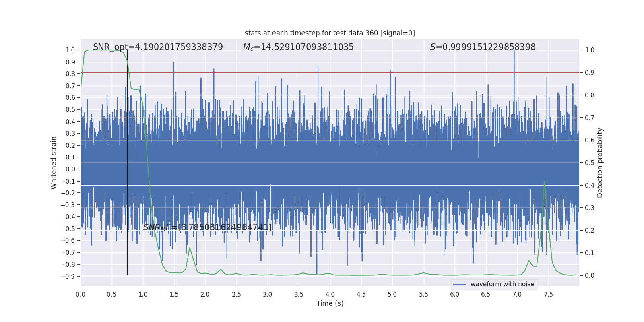Click the 6.0 time axis tick label
Viewport: 644px width, 322px height.
(455, 295)
